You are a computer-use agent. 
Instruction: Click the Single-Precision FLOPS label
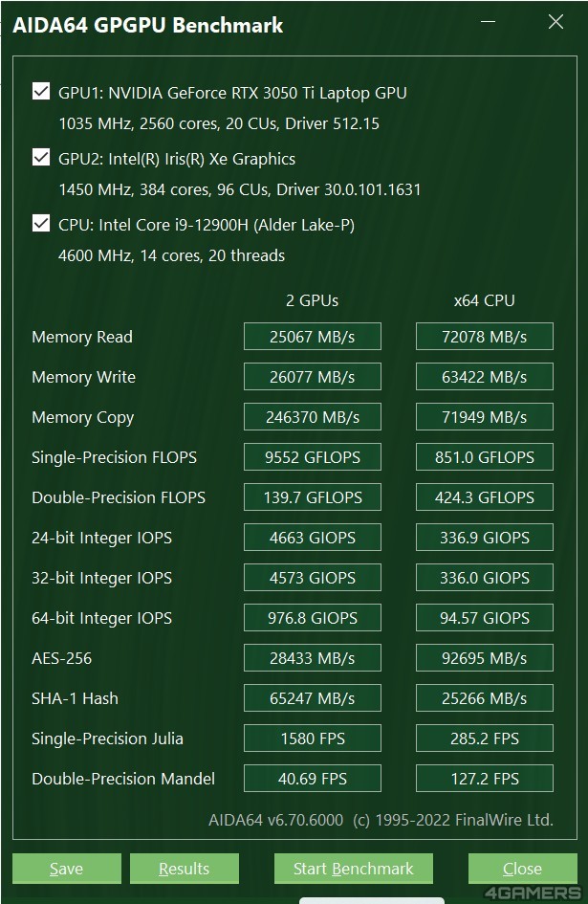click(x=114, y=457)
